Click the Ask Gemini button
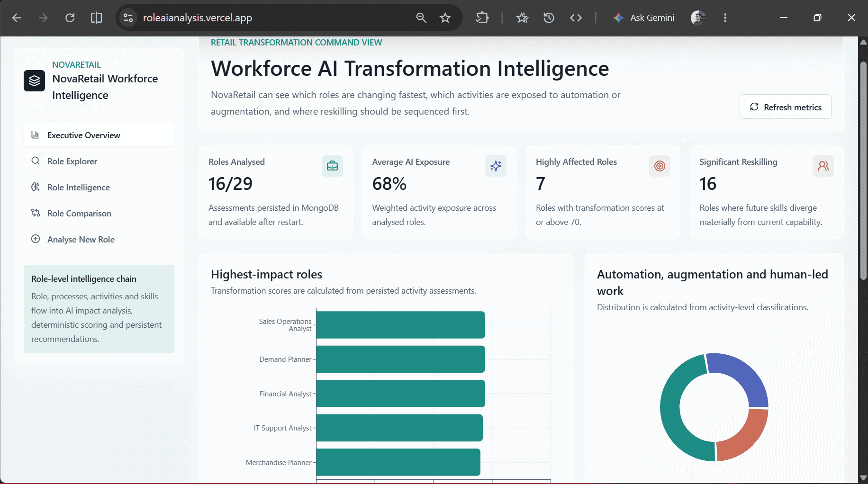Image resolution: width=868 pixels, height=484 pixels. (643, 18)
